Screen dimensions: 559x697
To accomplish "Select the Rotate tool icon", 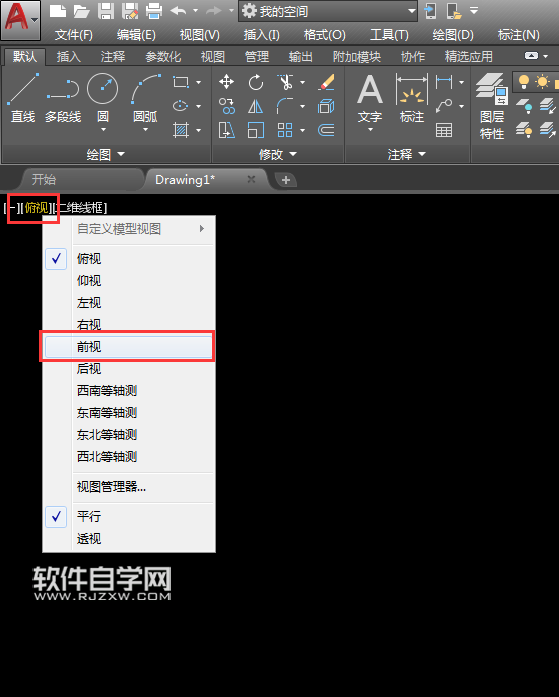I will pyautogui.click(x=256, y=82).
